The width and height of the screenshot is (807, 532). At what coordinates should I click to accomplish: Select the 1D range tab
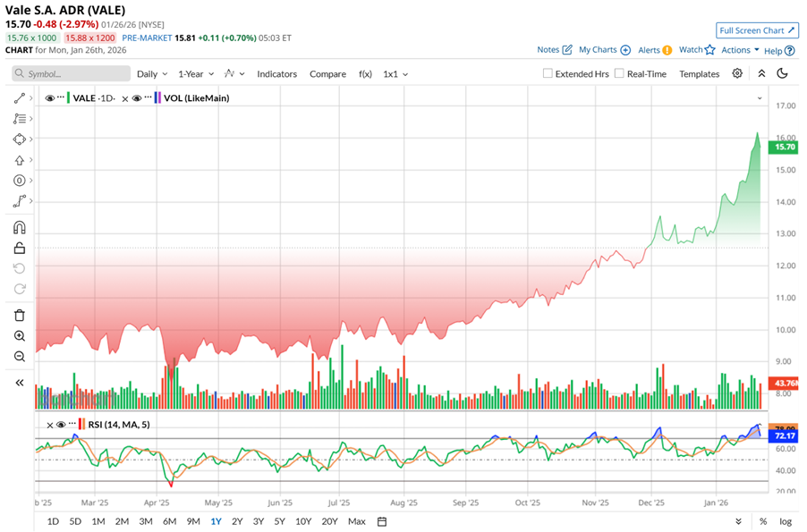[53, 521]
